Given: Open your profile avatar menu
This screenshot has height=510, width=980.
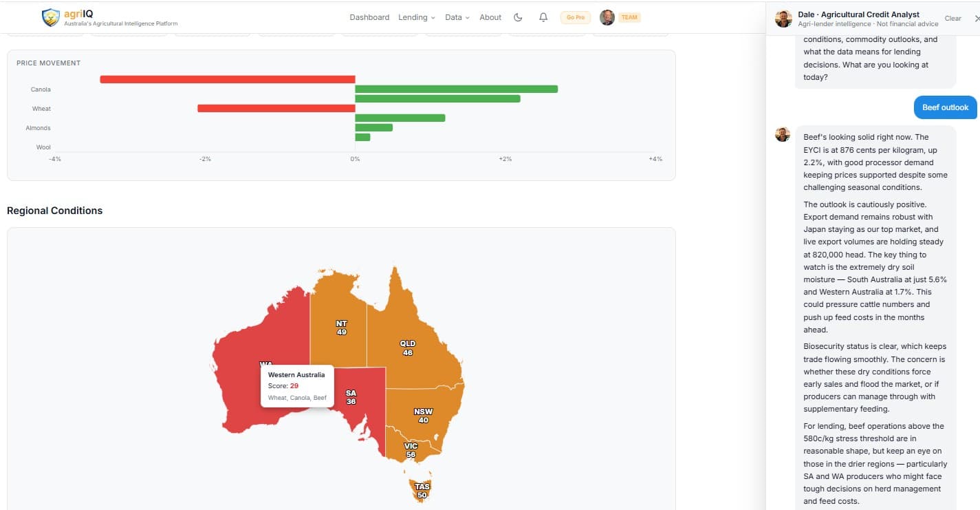Looking at the screenshot, I should tap(605, 17).
